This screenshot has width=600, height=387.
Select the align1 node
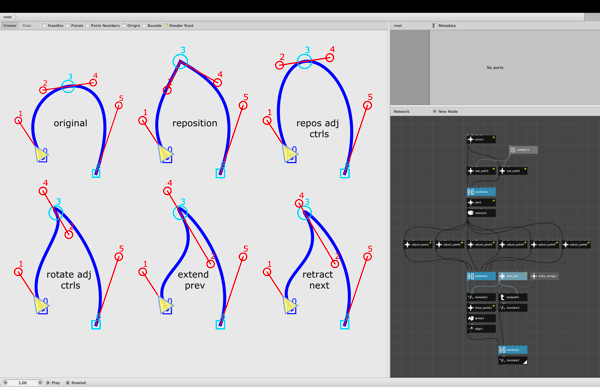point(481,328)
